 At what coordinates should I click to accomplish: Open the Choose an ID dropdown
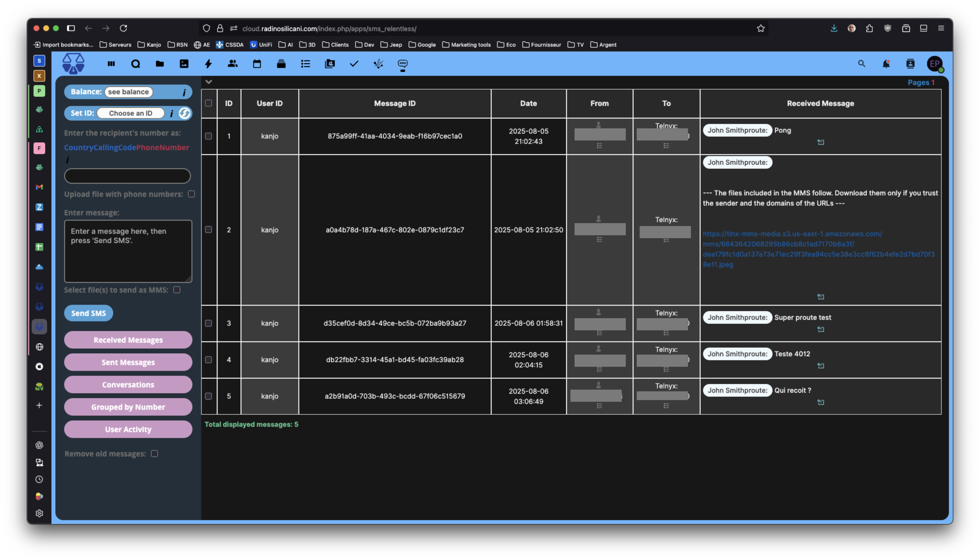tap(131, 113)
